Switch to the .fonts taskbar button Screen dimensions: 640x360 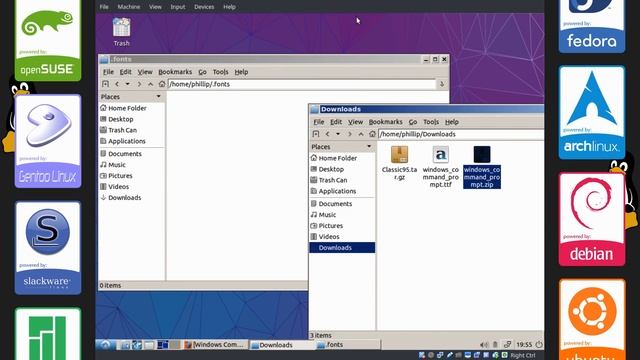coord(348,345)
